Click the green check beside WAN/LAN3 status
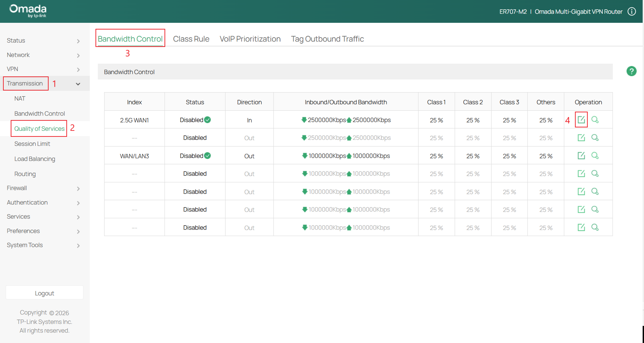644x343 pixels. (x=207, y=156)
